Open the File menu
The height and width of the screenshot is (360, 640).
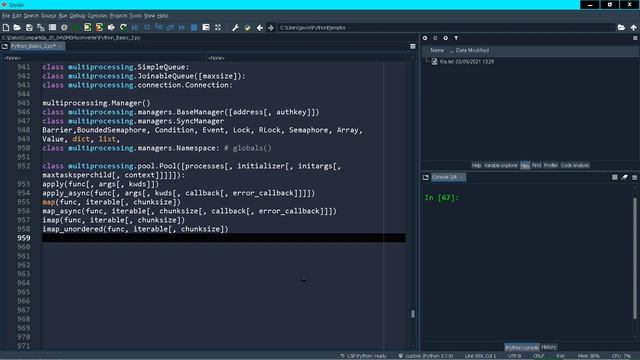pos(6,16)
